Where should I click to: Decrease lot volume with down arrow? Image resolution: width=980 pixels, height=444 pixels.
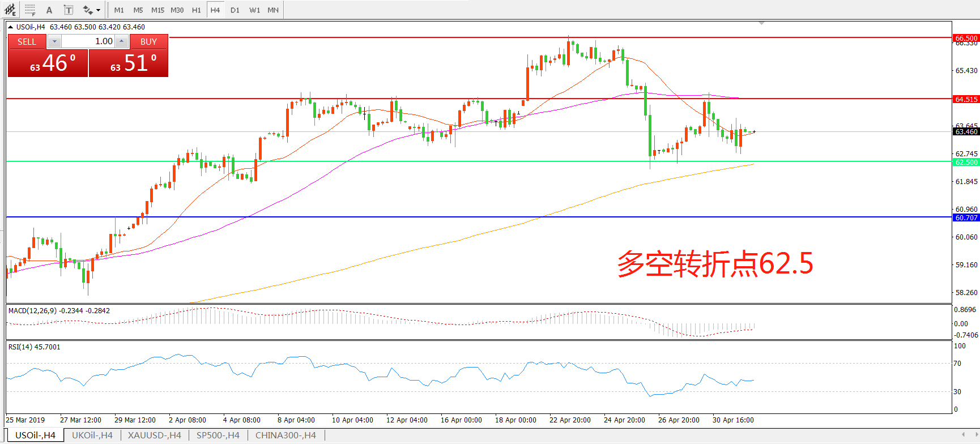54,41
